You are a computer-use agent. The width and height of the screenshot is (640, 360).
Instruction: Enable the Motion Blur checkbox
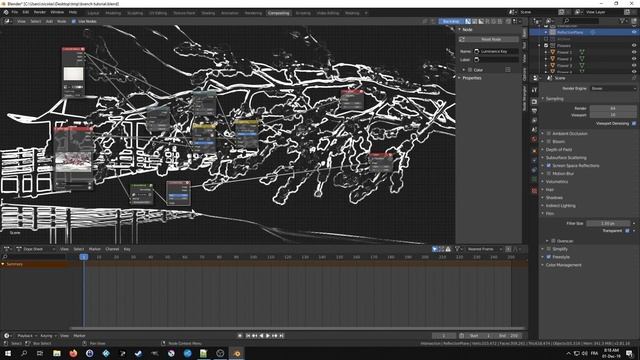(x=549, y=173)
